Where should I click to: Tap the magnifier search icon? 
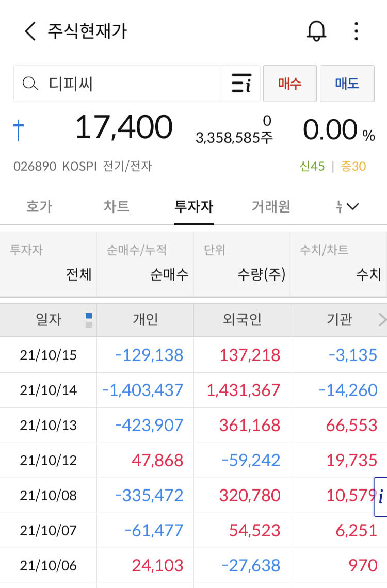tap(31, 84)
